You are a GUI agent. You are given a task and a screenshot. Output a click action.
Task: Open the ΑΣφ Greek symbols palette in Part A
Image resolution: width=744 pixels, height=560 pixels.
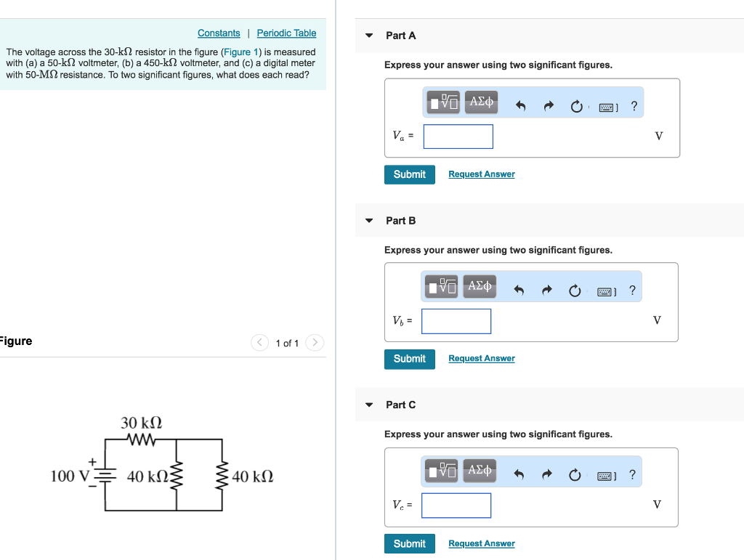[480, 102]
